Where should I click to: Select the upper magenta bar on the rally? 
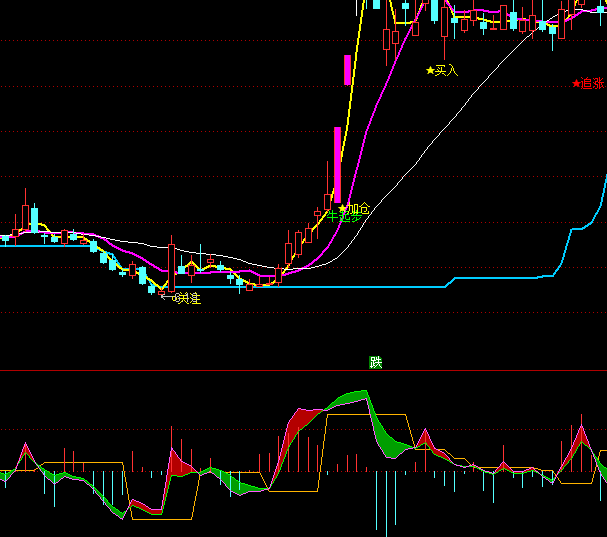(347, 71)
